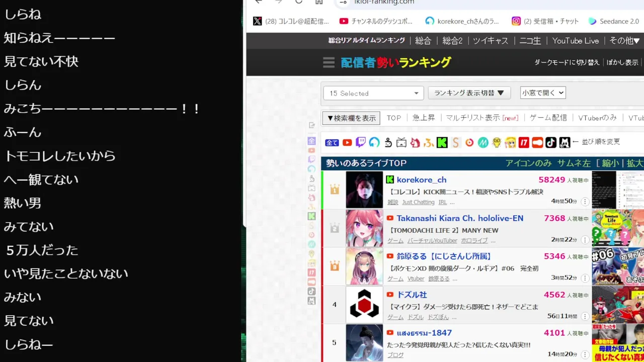Screen dimensions: 644x362
Task: Open options menu for แสงธรรม-1847 row
Action: 585,354
